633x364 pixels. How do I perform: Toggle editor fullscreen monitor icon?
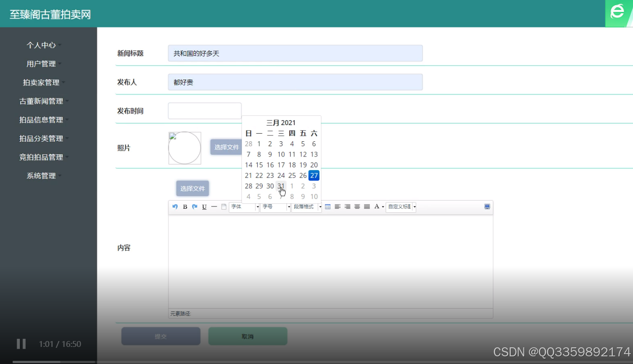487,207
